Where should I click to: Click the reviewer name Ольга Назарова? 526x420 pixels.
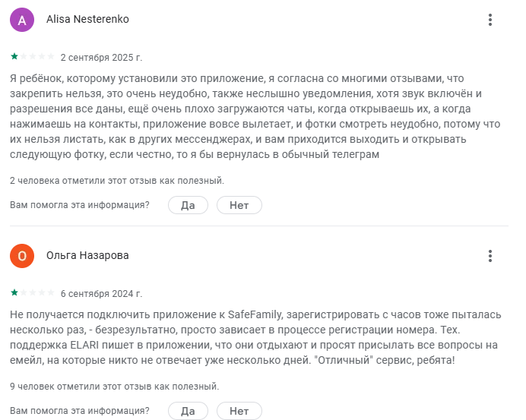click(87, 256)
